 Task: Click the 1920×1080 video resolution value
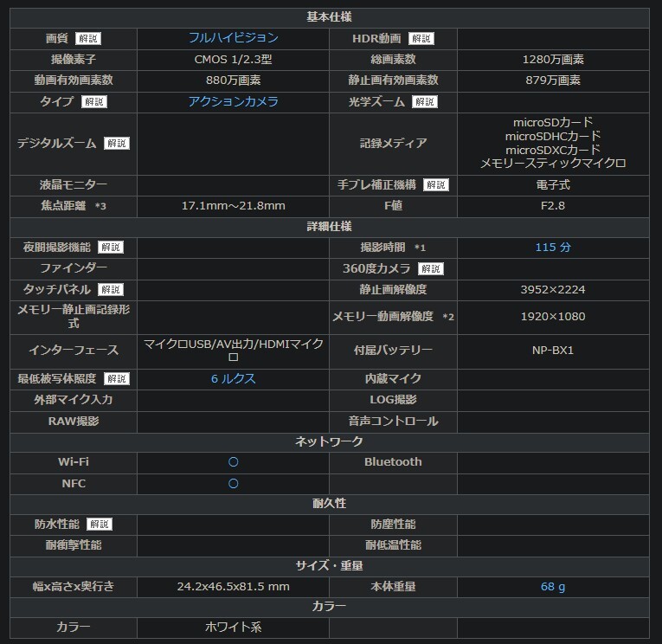tap(553, 316)
